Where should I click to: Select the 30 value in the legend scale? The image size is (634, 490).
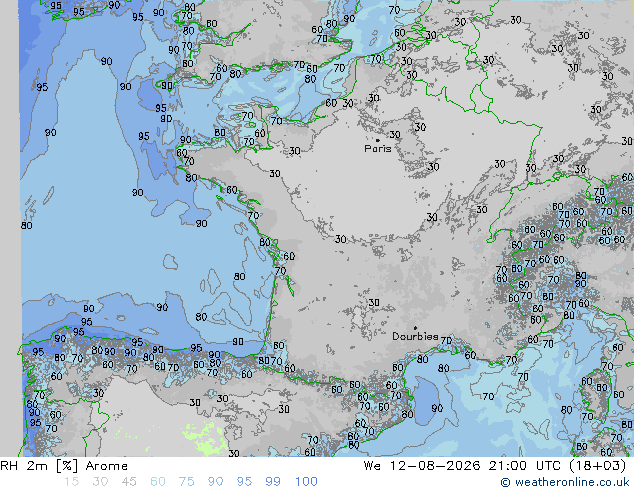click(x=100, y=482)
